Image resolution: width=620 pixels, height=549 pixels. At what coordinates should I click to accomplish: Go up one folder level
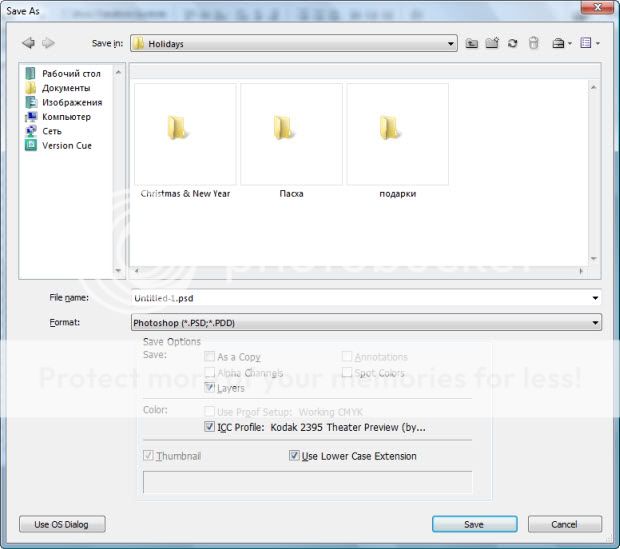click(x=471, y=43)
